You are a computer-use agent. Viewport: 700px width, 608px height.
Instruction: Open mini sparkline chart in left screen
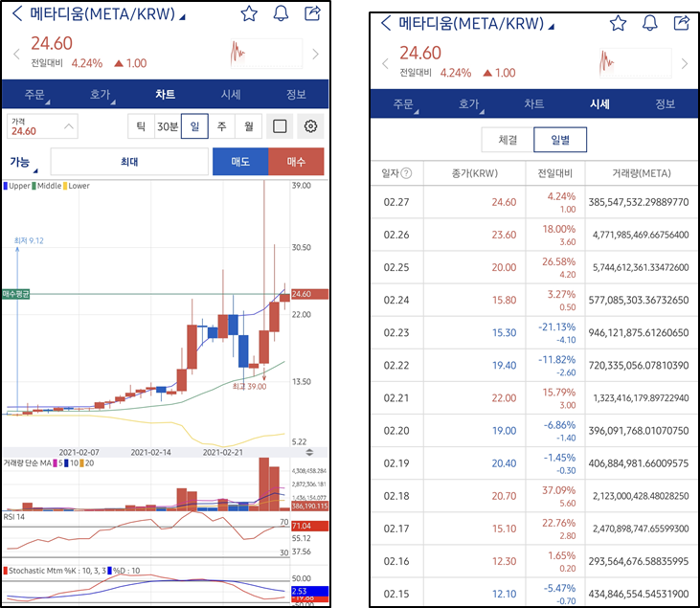pos(266,54)
